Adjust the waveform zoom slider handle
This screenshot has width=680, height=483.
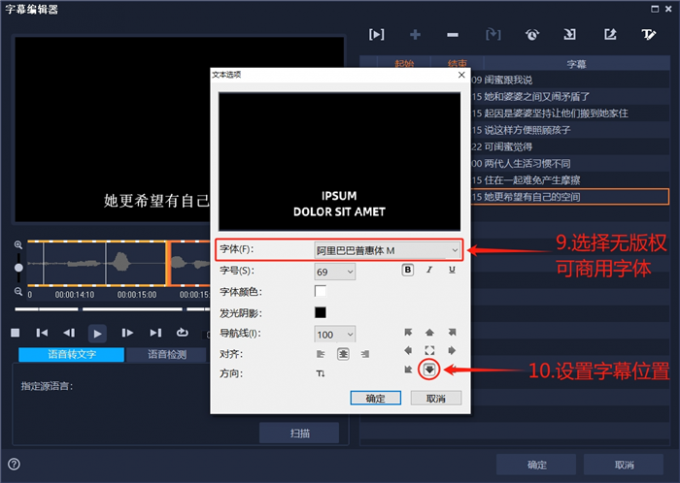pos(19,268)
